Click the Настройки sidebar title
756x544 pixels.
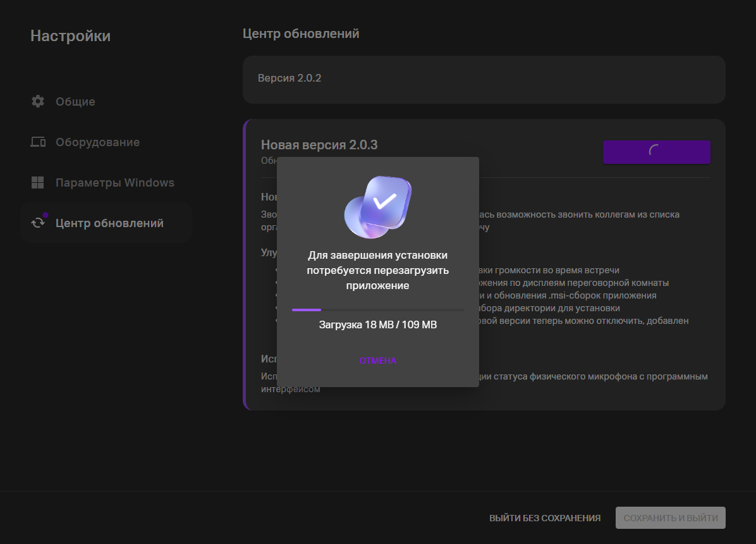point(70,36)
